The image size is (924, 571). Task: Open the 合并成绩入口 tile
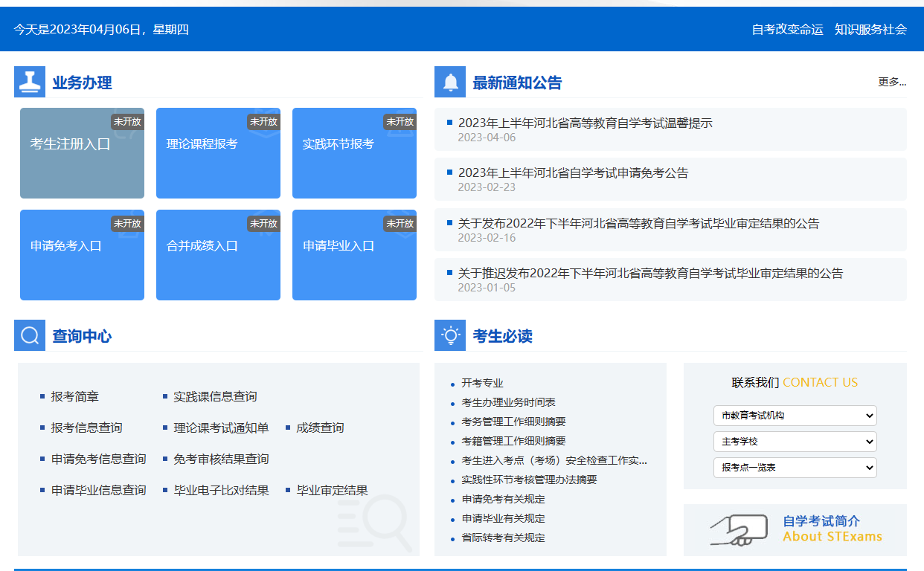[218, 255]
